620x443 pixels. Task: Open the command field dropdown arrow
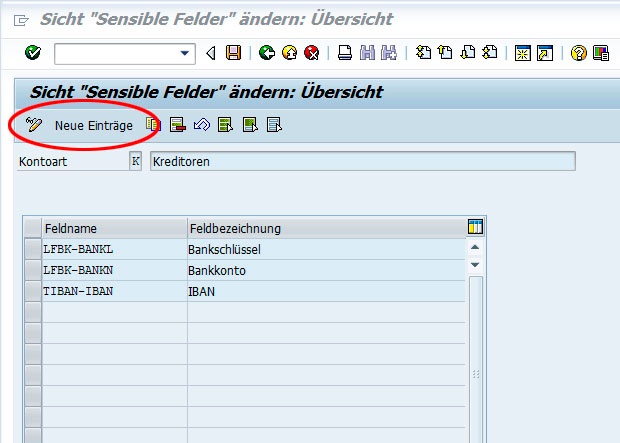184,53
